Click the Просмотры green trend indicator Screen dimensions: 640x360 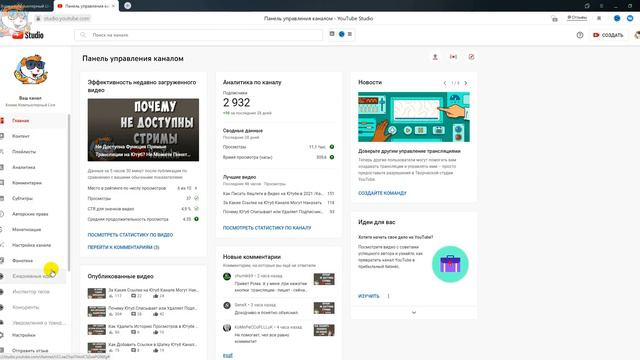click(332, 147)
